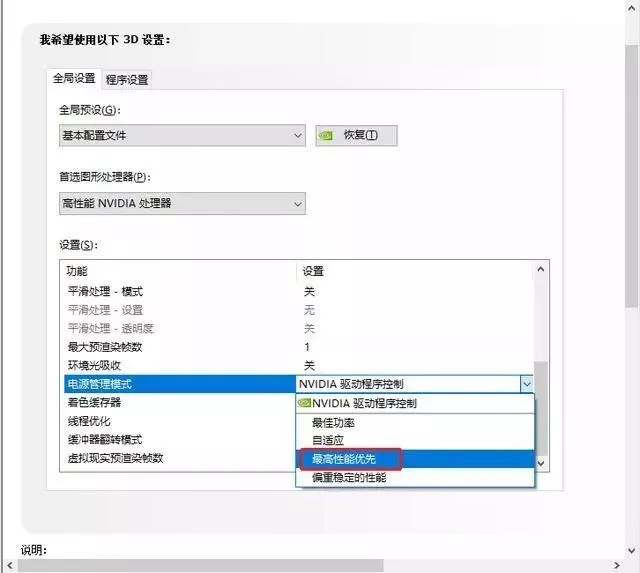The image size is (640, 573).
Task: Expand the 首选图形处理器 dropdown
Action: click(182, 203)
